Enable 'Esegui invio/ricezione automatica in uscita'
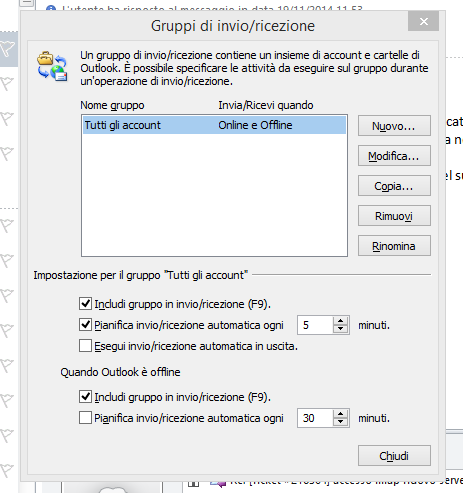The height and width of the screenshot is (493, 463). coord(86,346)
